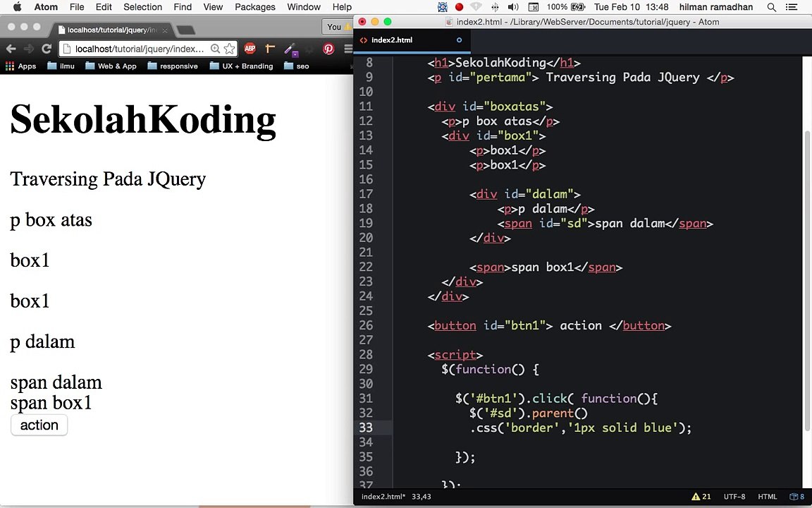
Task: Change the HTML grammar selector
Action: pos(768,497)
